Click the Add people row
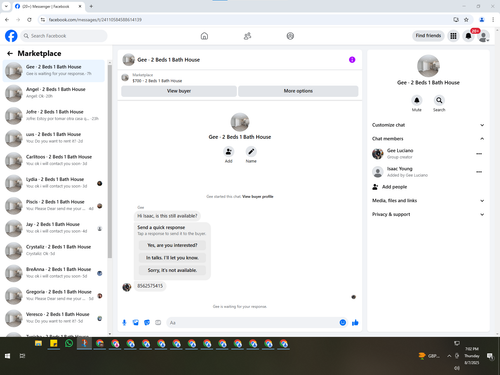 (x=428, y=187)
